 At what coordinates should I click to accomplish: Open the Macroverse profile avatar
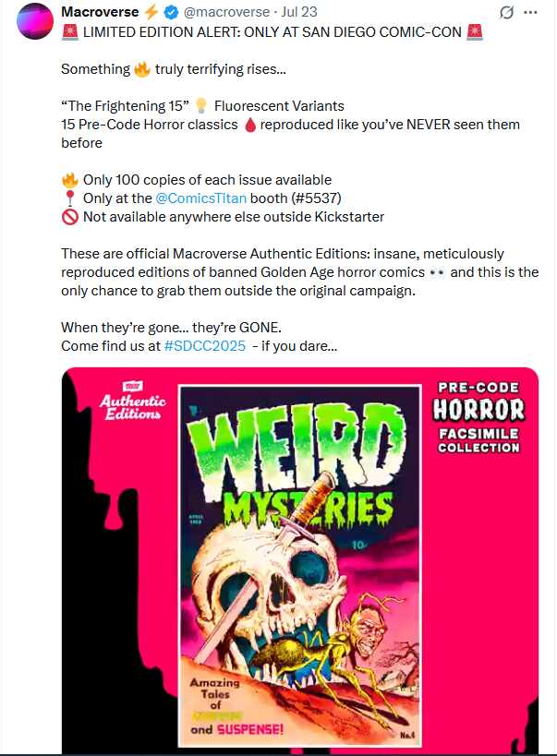[35, 20]
